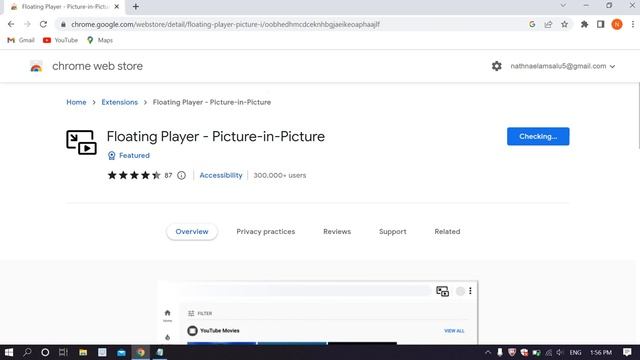Click ENG language indicator

pyautogui.click(x=576, y=352)
